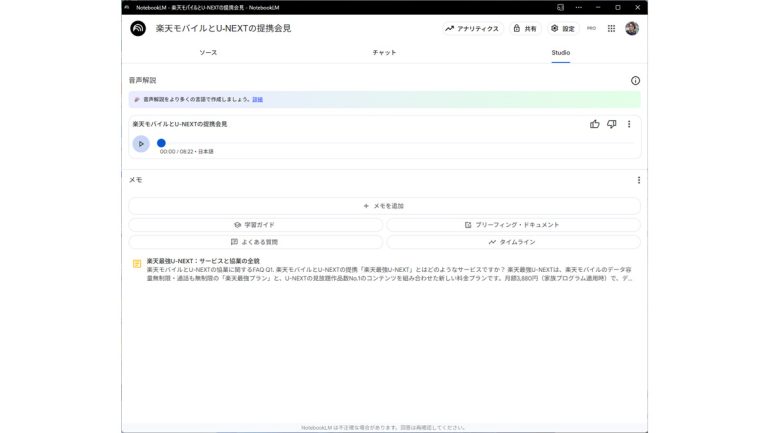Open the 楽天最強U-NEXT note
This screenshot has width=770, height=433.
click(385, 270)
